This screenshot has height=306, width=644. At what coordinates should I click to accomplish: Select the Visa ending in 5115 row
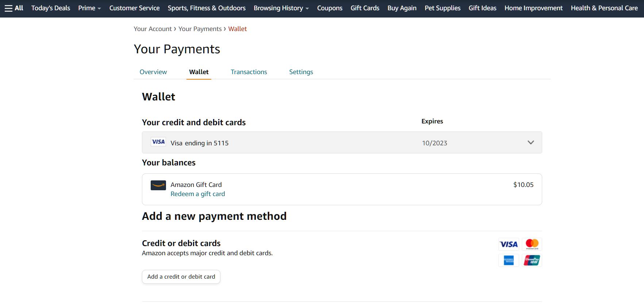342,142
